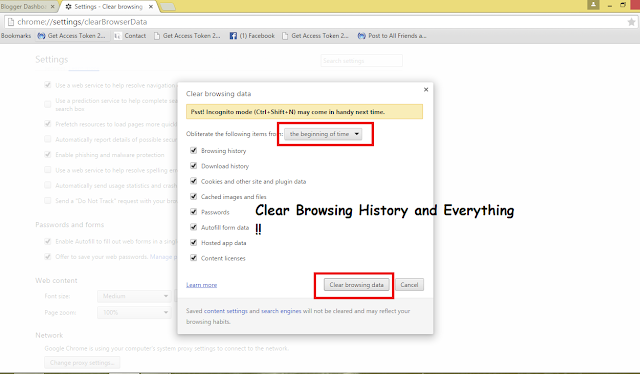Image resolution: width=640 pixels, height=374 pixels.
Task: Click the page icon in address bar
Action: (x=11, y=22)
